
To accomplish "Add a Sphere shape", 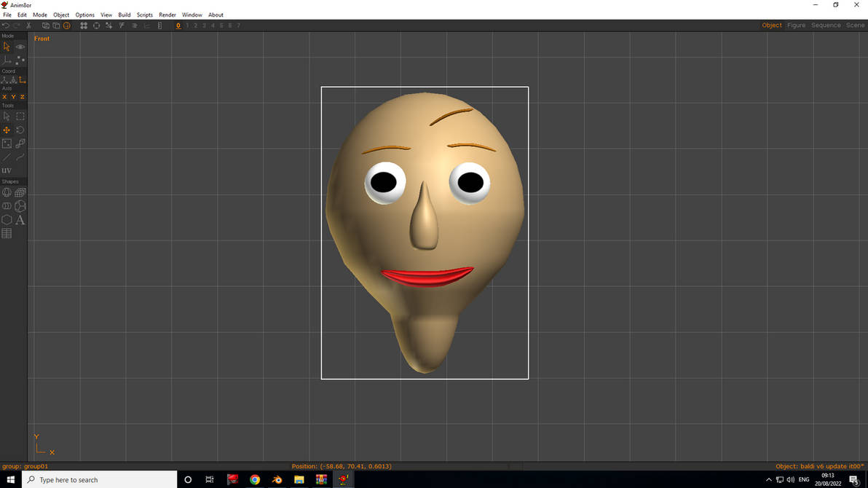I will tap(7, 193).
